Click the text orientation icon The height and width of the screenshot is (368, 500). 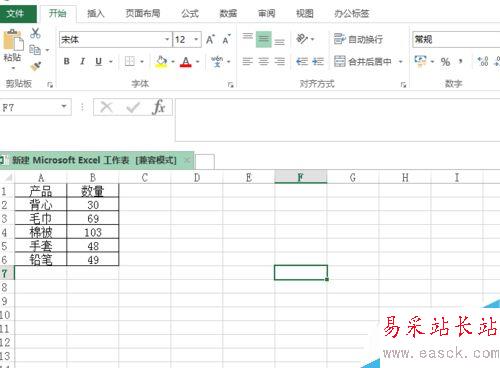pos(302,39)
